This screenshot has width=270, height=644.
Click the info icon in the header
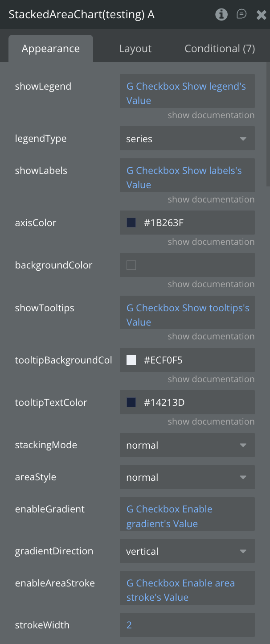[221, 14]
